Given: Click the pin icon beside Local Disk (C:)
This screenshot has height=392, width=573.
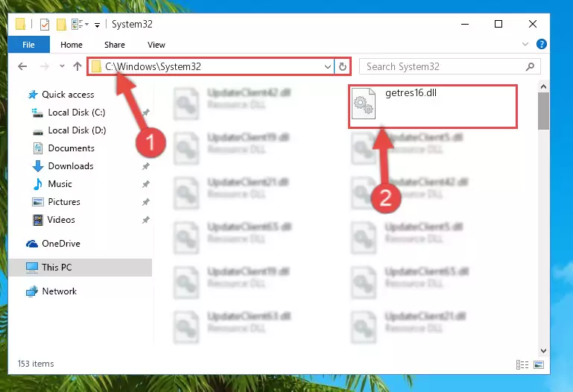Looking at the screenshot, I should (146, 113).
